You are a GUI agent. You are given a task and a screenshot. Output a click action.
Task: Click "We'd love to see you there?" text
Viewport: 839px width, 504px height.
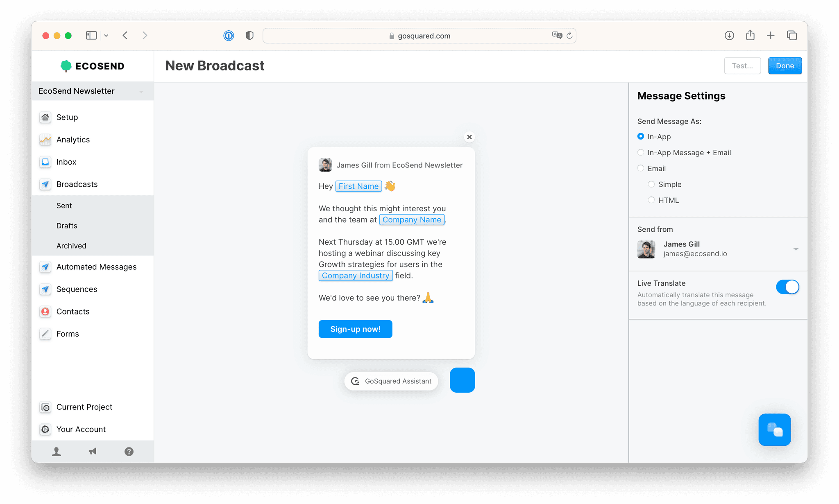pos(370,298)
